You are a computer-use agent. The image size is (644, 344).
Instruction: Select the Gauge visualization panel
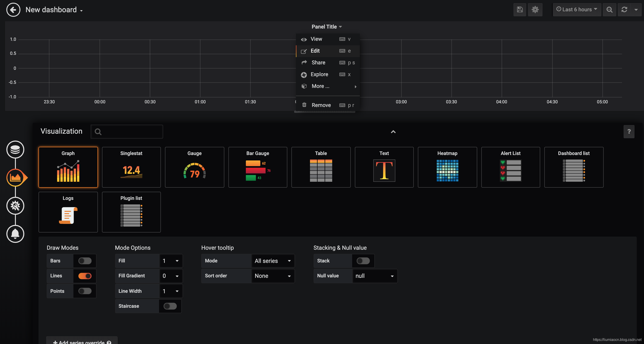(x=194, y=167)
